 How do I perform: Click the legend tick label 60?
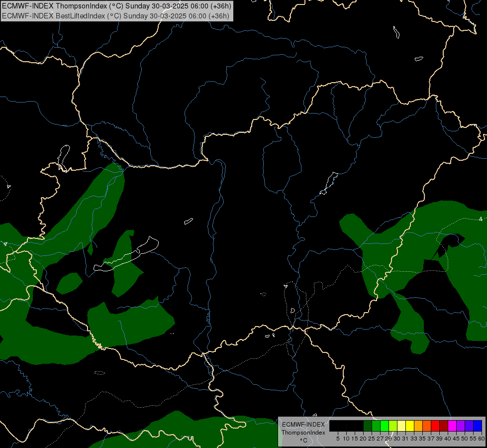482,439
